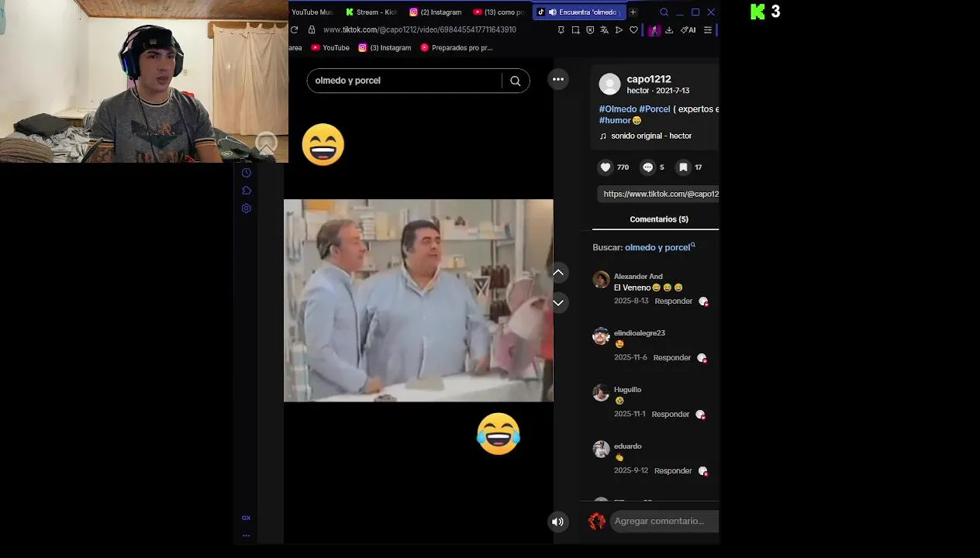
Task: Open the ad blocker shield icon
Action: (590, 30)
